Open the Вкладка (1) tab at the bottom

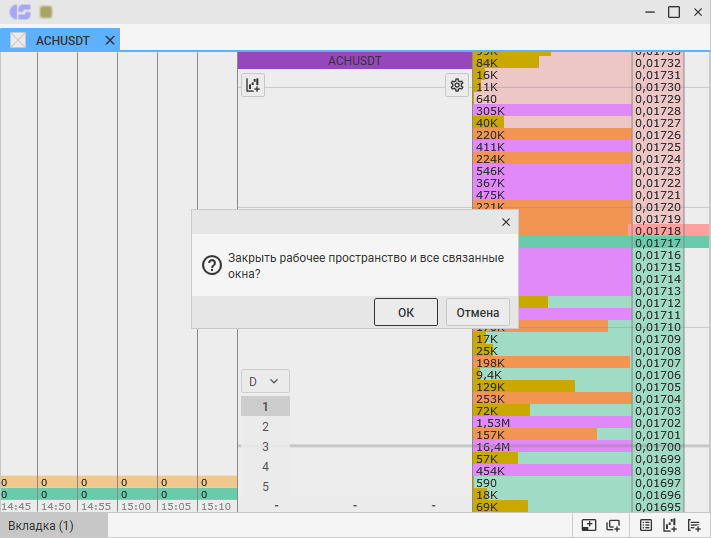(54, 526)
